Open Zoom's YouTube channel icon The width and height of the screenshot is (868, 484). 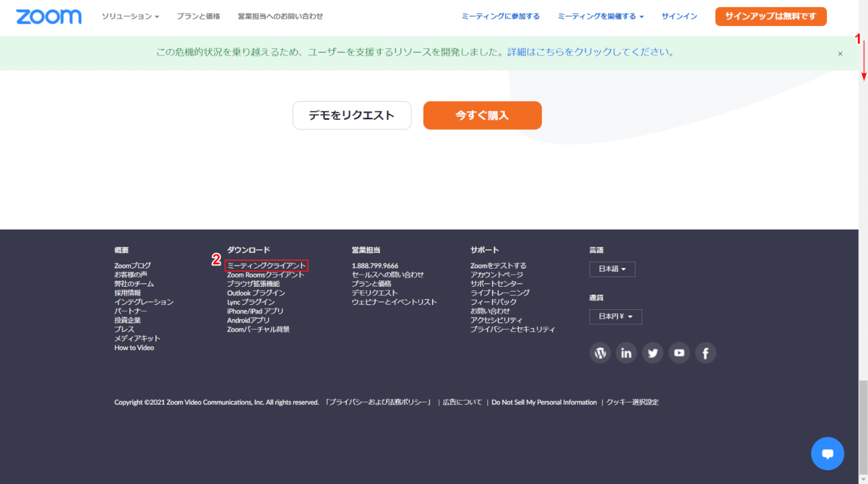click(679, 353)
